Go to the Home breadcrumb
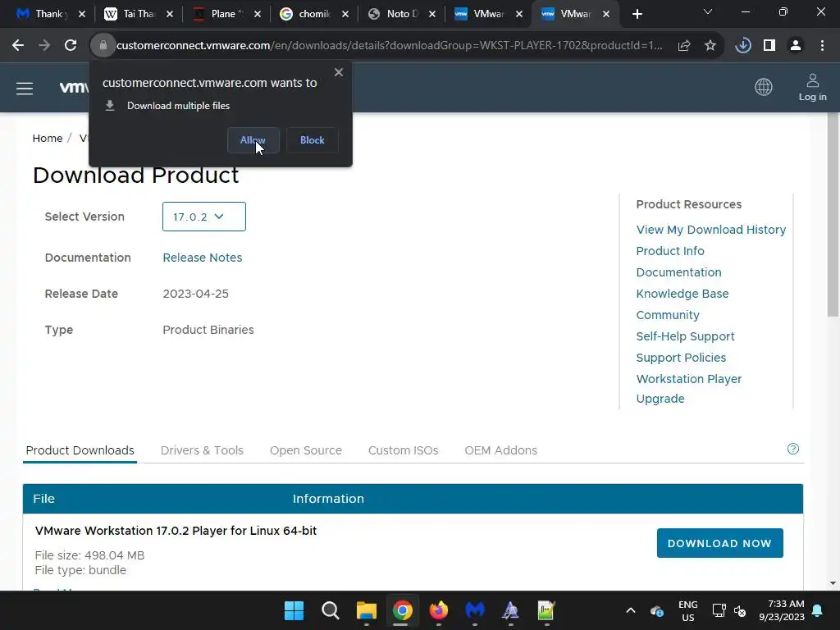 [48, 138]
